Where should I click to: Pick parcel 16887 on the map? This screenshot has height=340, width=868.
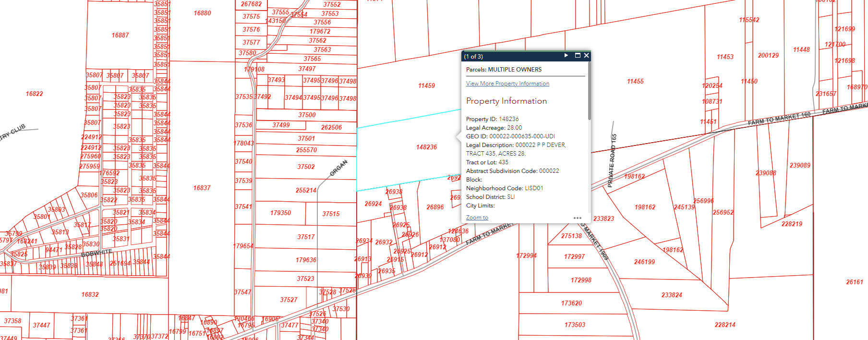120,36
